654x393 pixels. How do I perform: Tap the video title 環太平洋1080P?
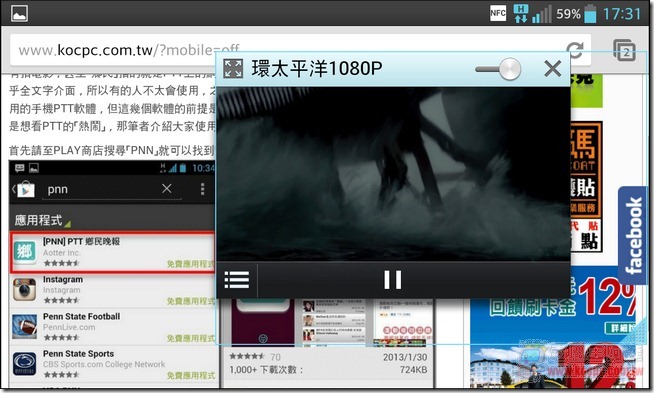click(x=317, y=68)
